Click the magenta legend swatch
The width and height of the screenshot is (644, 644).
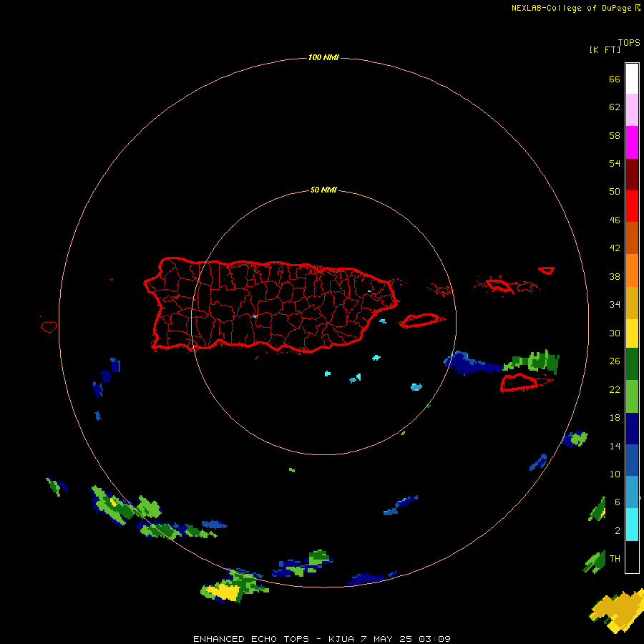pos(632,142)
